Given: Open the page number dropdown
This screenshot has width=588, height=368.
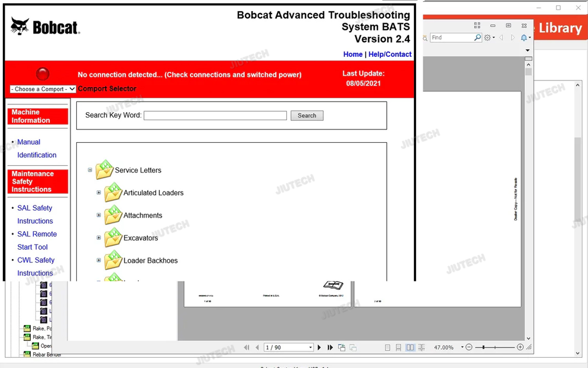Looking at the screenshot, I should (310, 347).
